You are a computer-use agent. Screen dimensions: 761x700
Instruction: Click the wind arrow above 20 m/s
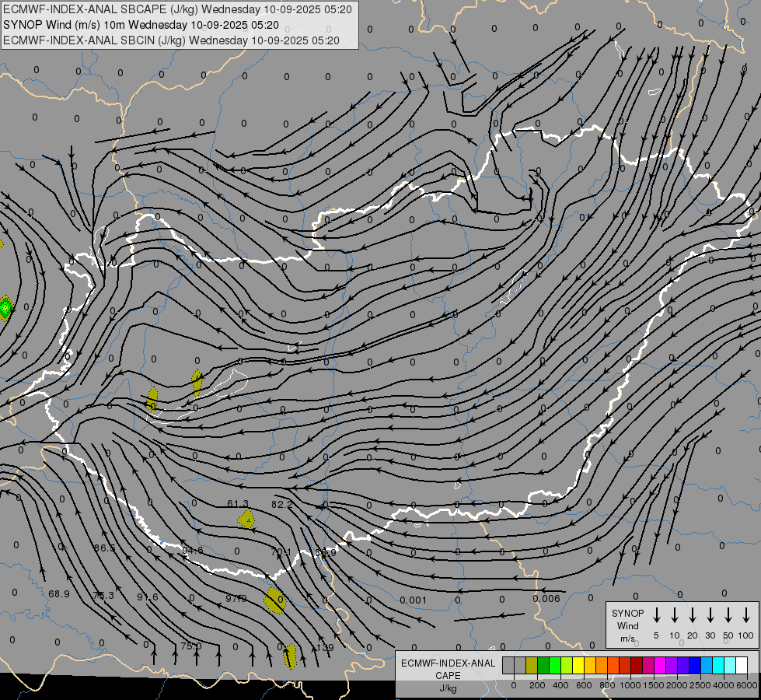click(x=693, y=614)
